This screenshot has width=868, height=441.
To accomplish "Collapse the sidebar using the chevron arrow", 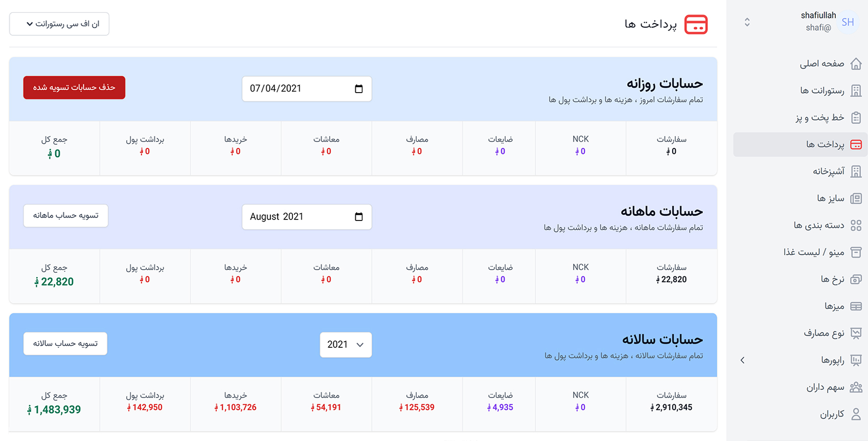I will tap(743, 360).
